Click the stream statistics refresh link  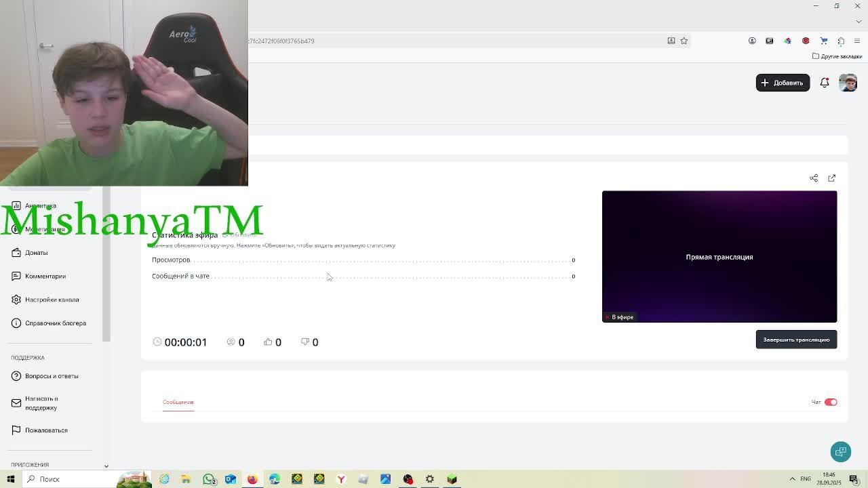[x=239, y=235]
